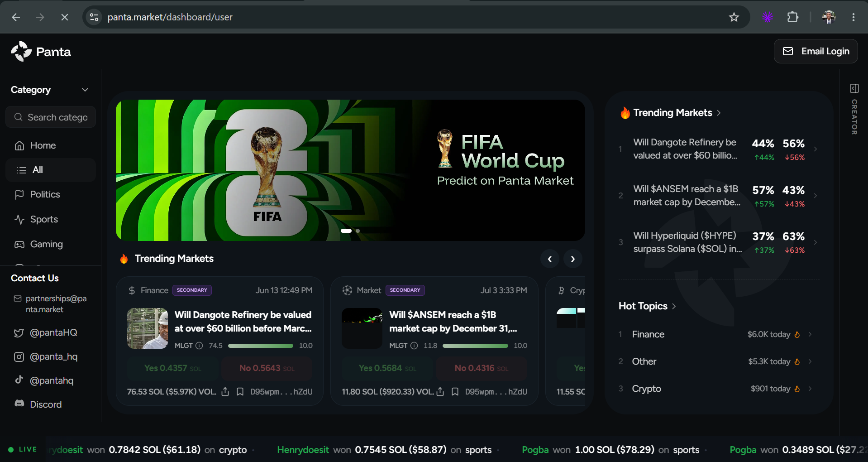
Task: Open the Other hot topic chevron
Action: coord(810,361)
